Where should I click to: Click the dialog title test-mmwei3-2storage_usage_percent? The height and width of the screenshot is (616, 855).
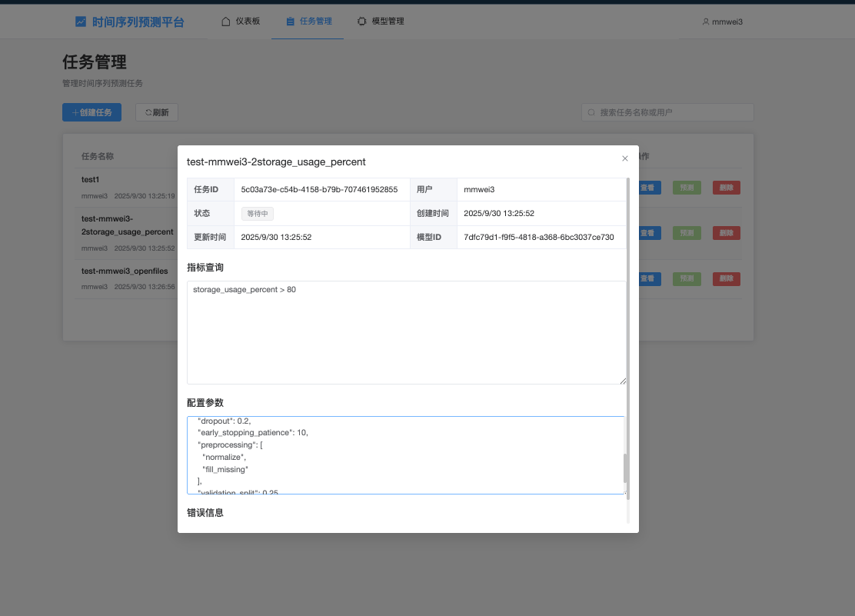coord(276,162)
